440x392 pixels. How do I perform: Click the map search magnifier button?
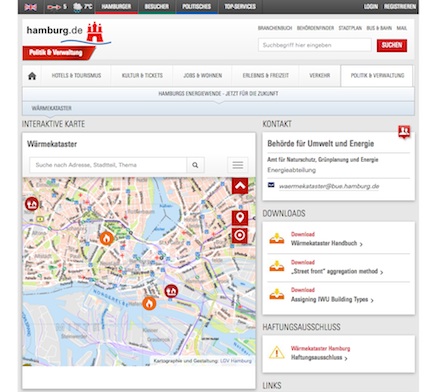[x=195, y=165]
